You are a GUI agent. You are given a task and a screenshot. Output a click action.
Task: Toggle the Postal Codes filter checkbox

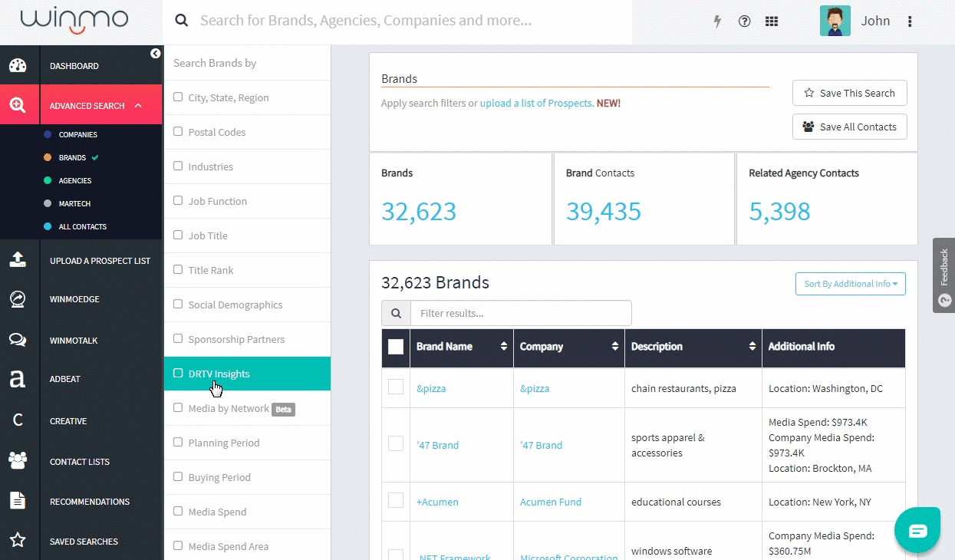pyautogui.click(x=178, y=132)
